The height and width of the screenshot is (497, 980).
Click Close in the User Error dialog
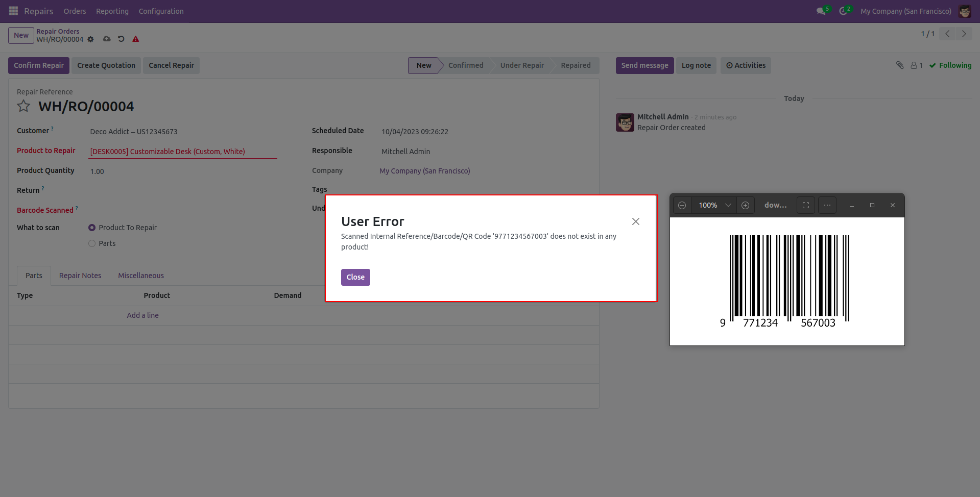tap(355, 277)
